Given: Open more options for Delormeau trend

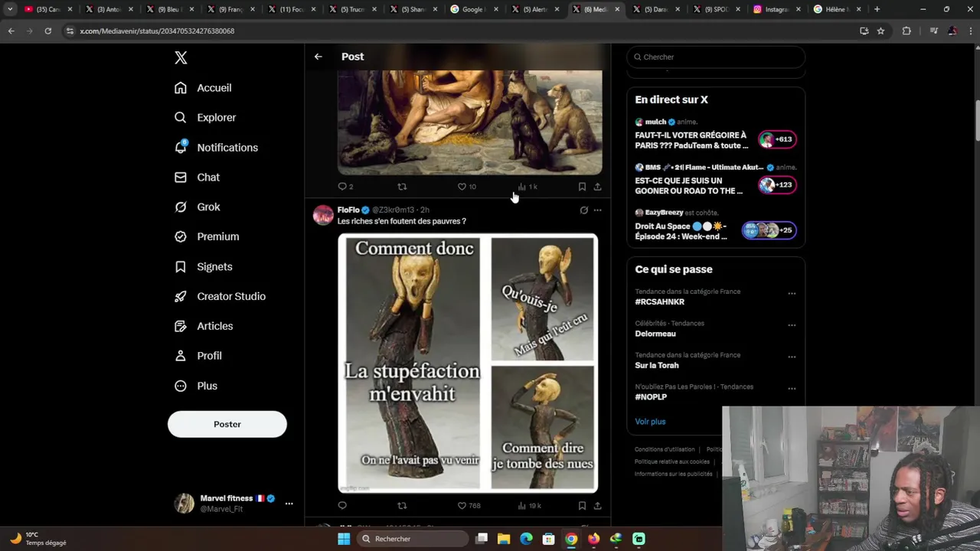Looking at the screenshot, I should pos(792,325).
